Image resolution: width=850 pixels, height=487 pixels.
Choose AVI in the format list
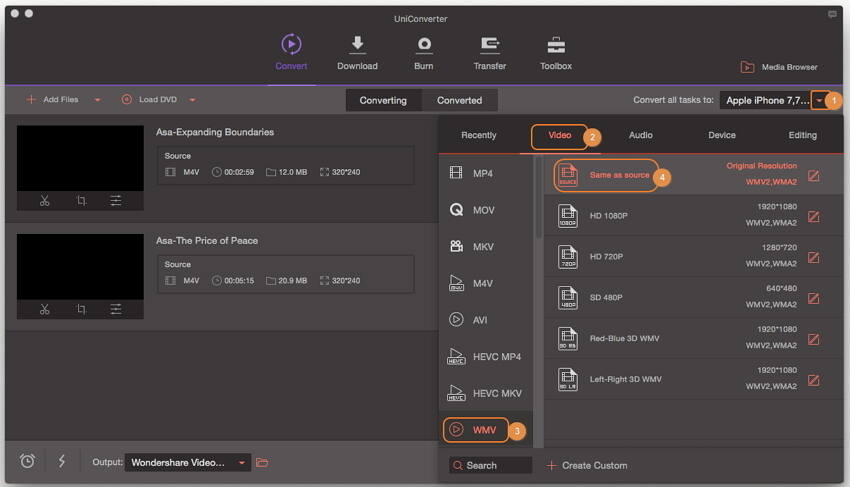pos(486,320)
